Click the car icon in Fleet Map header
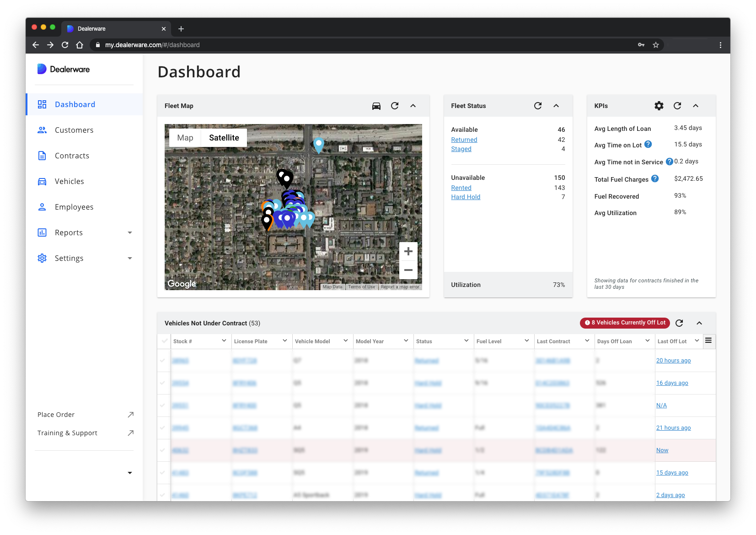Screen dimensions: 756x535 point(376,106)
